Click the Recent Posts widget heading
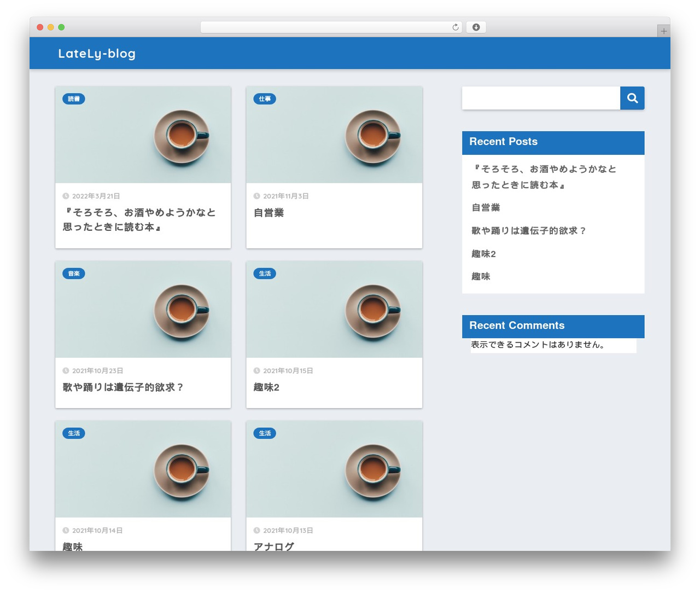The image size is (700, 593). 553,142
